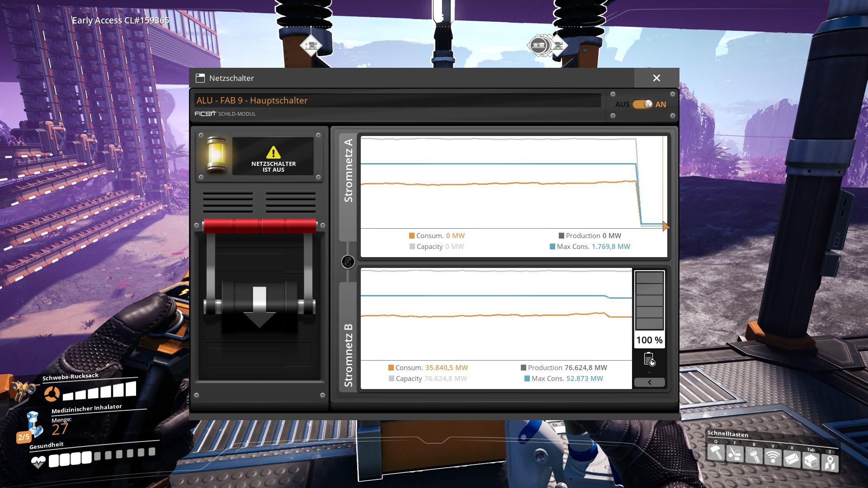Screen dimensions: 868x488
Task: Select the map marker hotkey icon under Z
Action: point(830,463)
